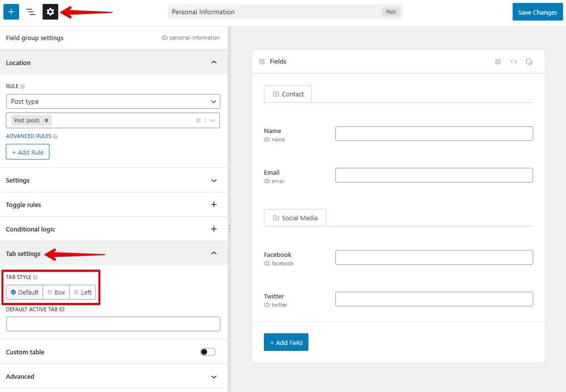Remove the Post (post) tag
This screenshot has height=392, width=566.
click(47, 120)
